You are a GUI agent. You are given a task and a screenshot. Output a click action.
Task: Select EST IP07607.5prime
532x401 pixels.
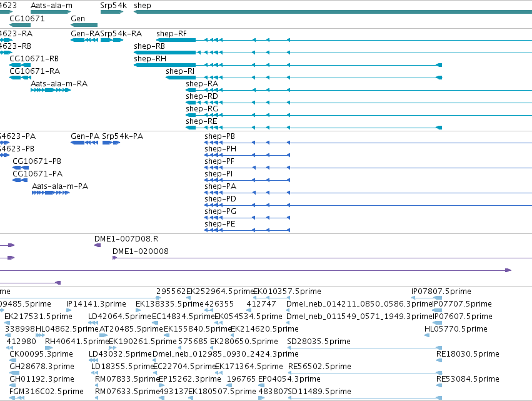(463, 317)
